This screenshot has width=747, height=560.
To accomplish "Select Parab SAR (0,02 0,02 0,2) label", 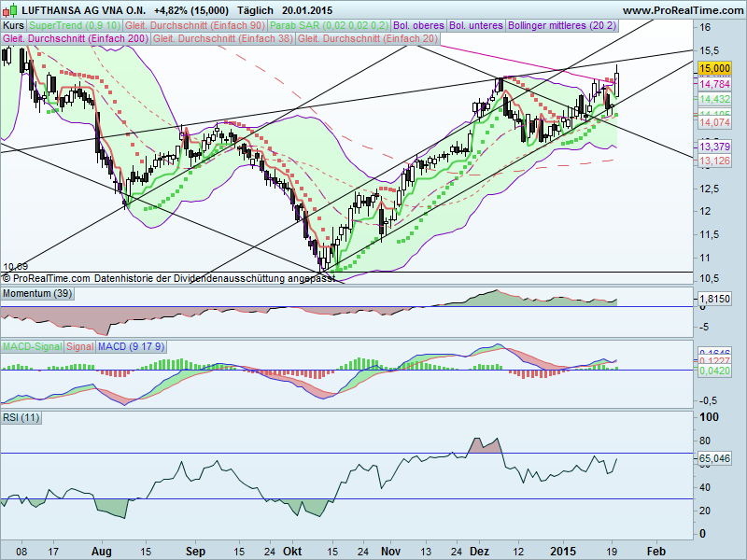I will coord(329,26).
